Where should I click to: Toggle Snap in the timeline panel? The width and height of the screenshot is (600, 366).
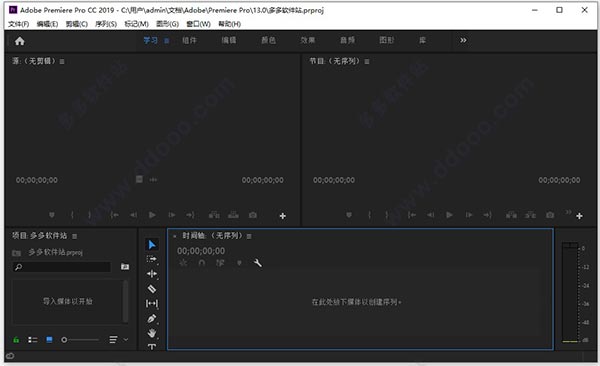pos(202,263)
